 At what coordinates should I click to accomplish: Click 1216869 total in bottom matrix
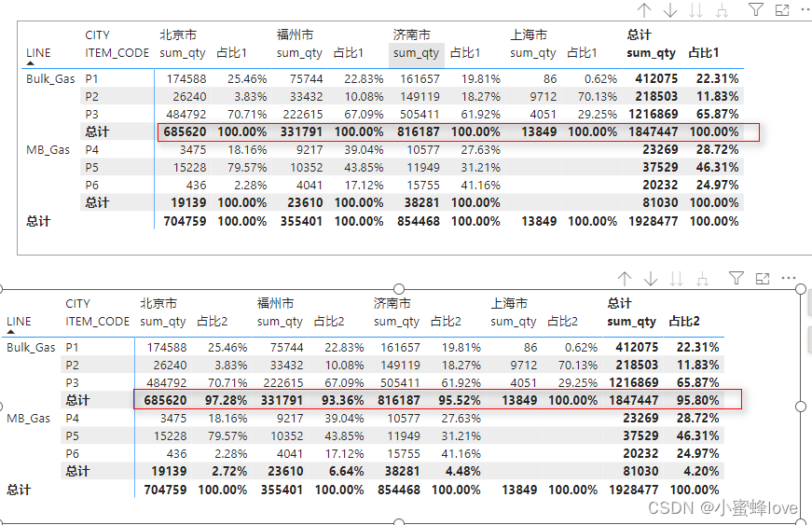pyautogui.click(x=633, y=382)
